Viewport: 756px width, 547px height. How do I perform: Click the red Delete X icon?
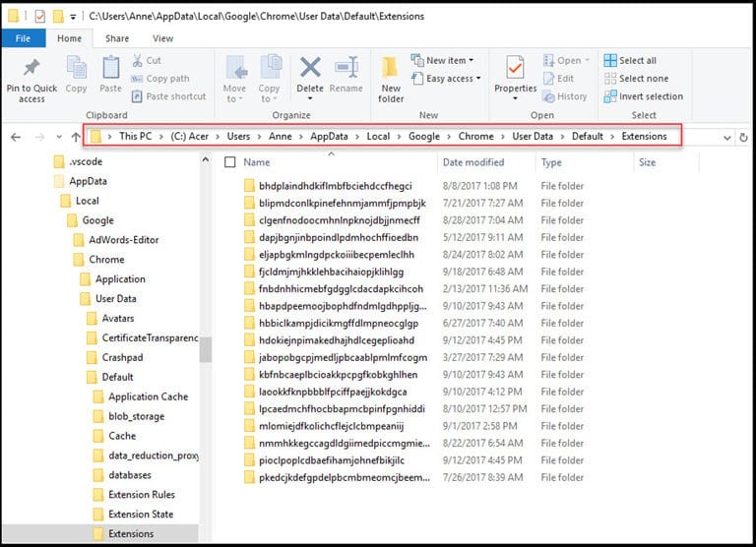310,68
